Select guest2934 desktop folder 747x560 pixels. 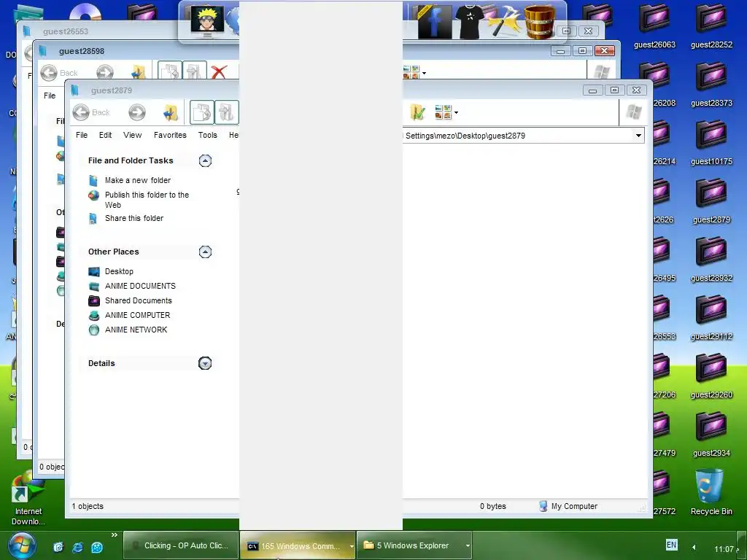(x=711, y=435)
